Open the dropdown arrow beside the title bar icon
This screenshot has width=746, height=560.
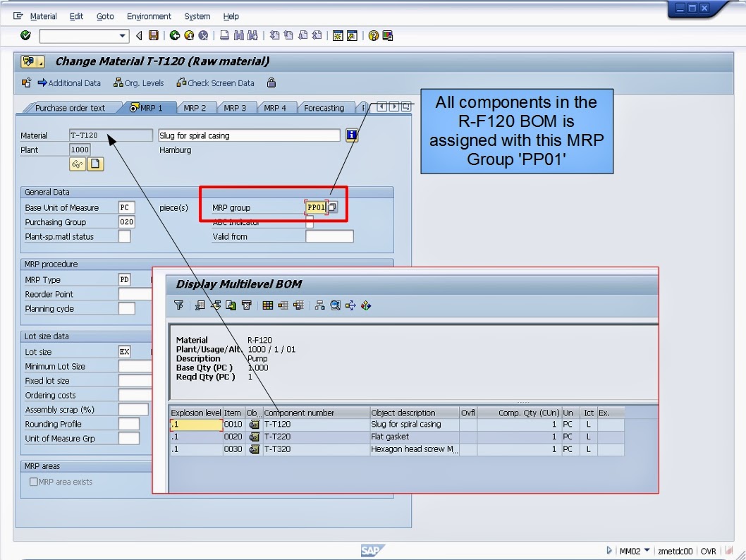[41, 62]
